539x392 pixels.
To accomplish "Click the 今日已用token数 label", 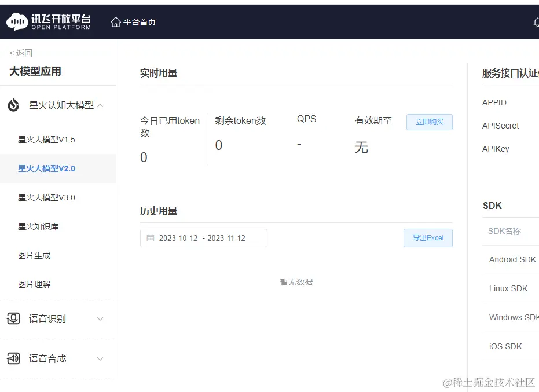I will 170,127.
